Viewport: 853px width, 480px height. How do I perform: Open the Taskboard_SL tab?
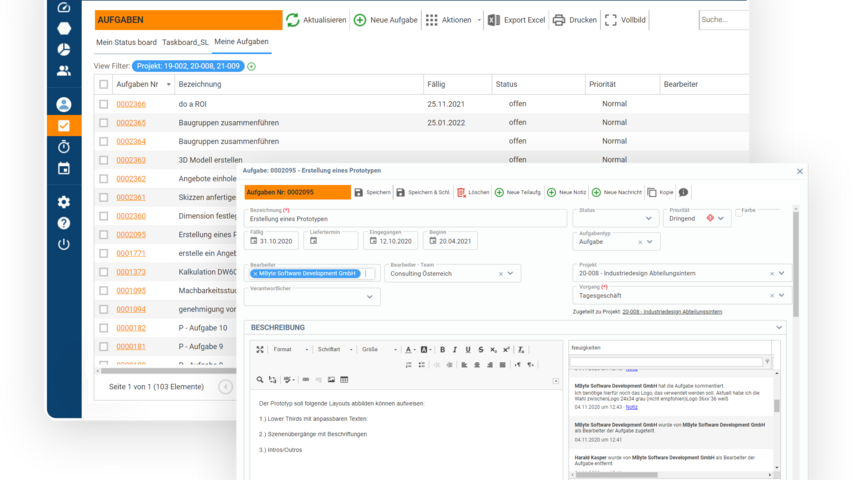click(x=186, y=43)
